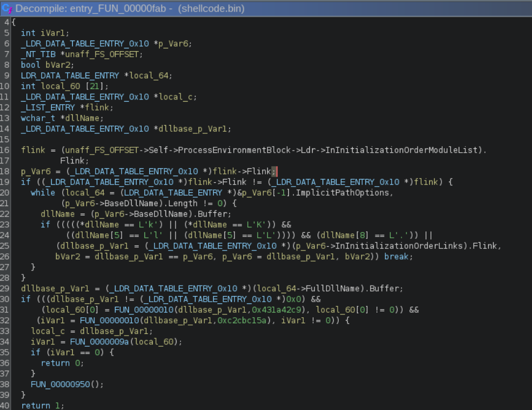Click bVar2 declaration on line 8
532x410 pixels.
point(58,65)
